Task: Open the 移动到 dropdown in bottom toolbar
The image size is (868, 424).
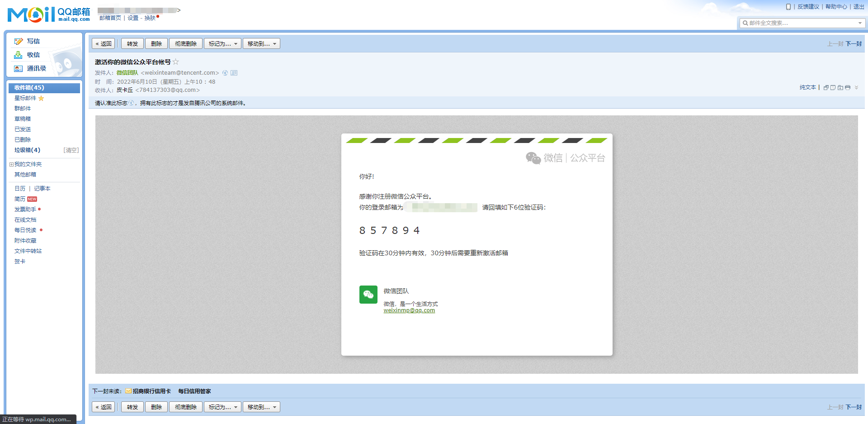Action: (261, 407)
